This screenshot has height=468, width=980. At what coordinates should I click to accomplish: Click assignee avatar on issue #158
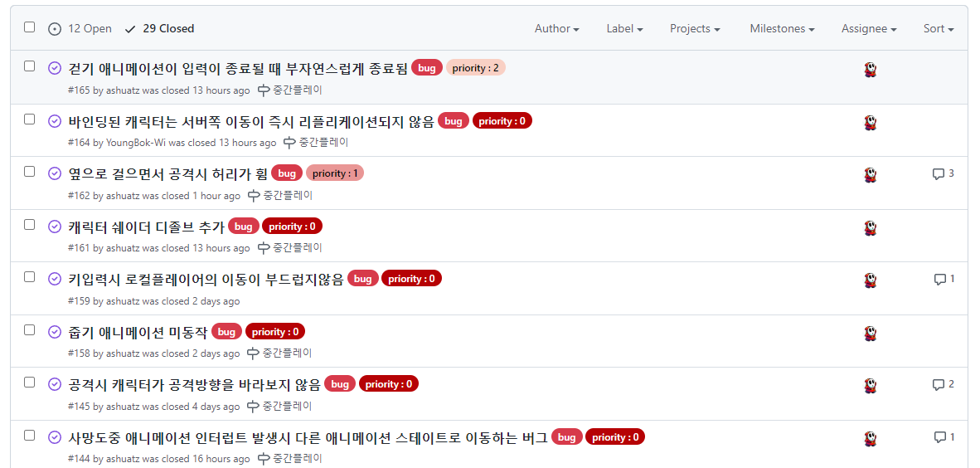[x=871, y=334]
